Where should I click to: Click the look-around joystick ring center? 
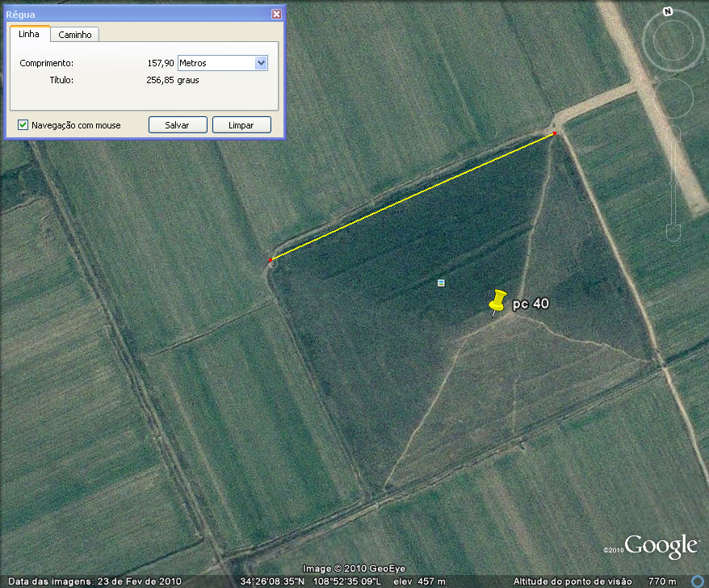pos(674,40)
